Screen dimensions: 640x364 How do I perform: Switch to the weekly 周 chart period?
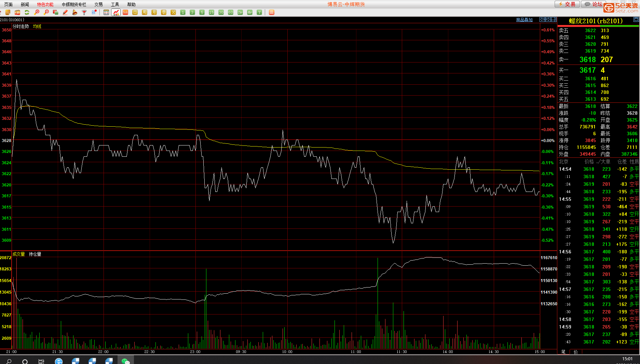pyautogui.click(x=145, y=12)
